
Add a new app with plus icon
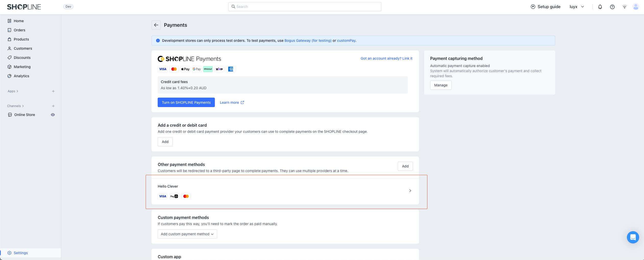pos(53,91)
